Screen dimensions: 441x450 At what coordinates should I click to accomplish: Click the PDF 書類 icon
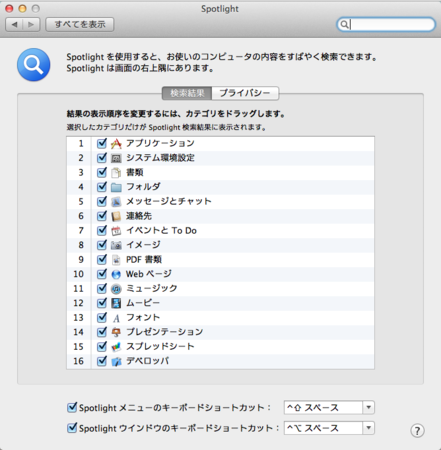(116, 260)
